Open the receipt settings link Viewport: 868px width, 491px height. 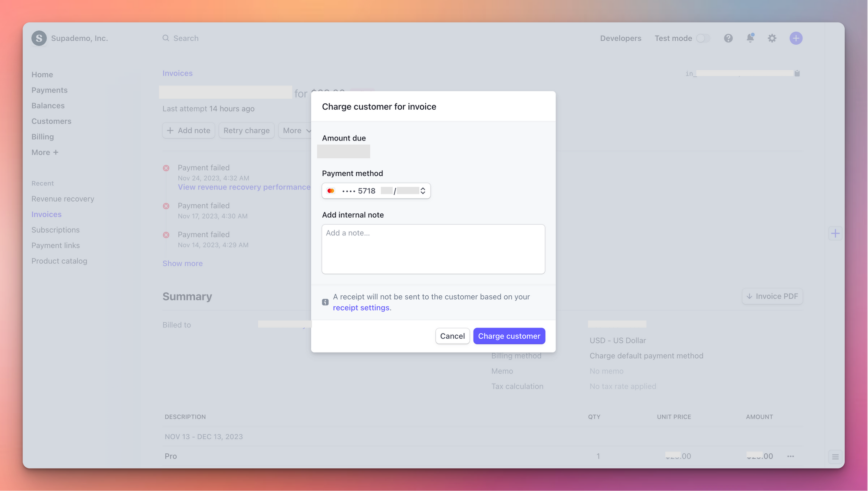(361, 308)
